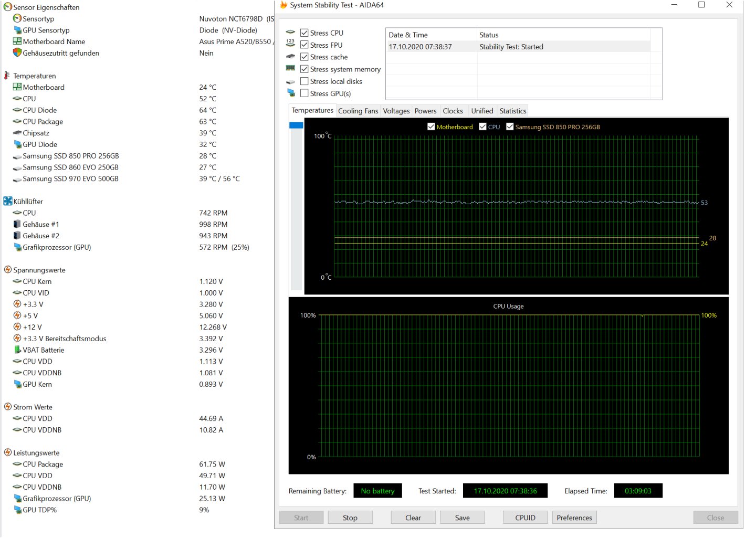Viewport: 756px width, 538px height.
Task: Click the CPU Diode chip icon
Action: 17,110
